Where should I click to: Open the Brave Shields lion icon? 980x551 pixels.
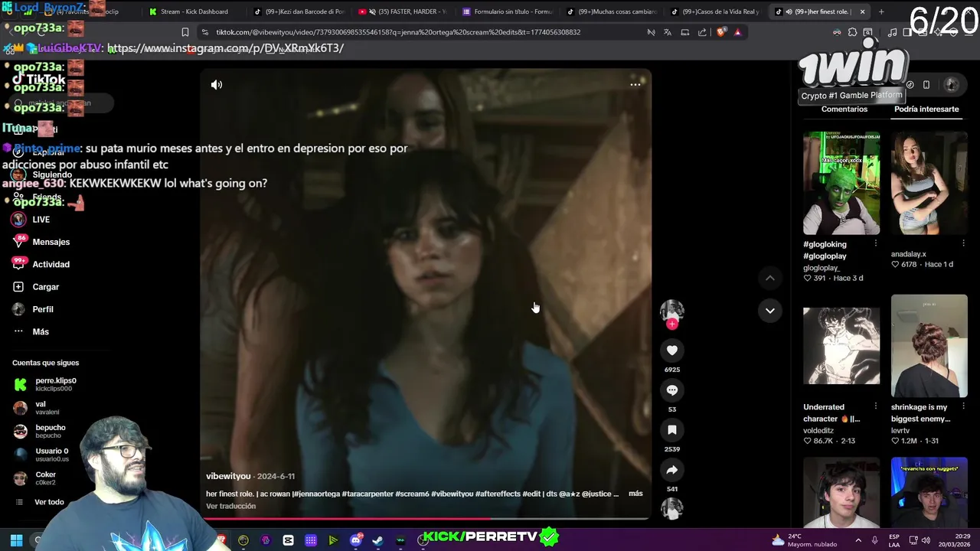720,32
